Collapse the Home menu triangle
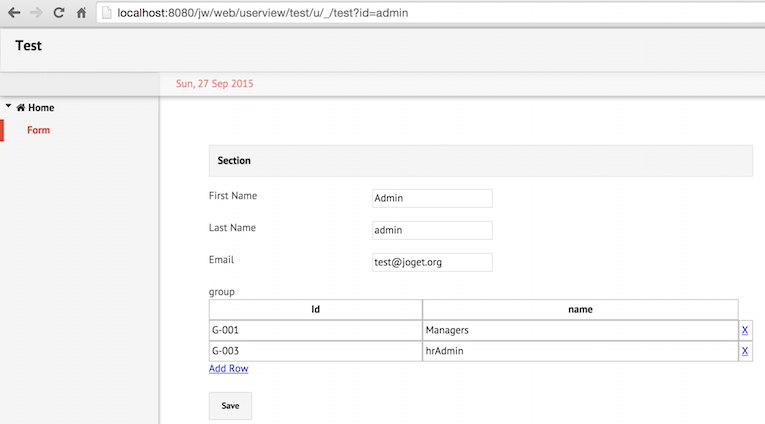This screenshot has width=765, height=424. pos(8,106)
